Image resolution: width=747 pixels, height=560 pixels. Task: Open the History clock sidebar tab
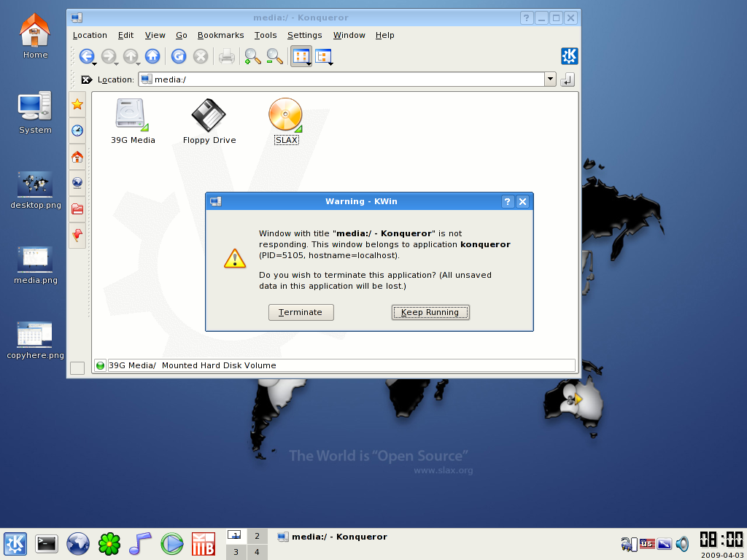point(77,131)
